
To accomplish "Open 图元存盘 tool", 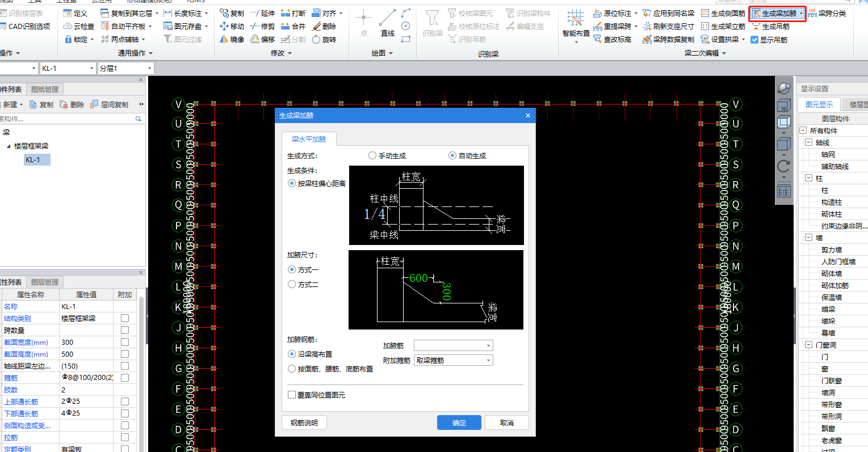I will click(x=186, y=26).
